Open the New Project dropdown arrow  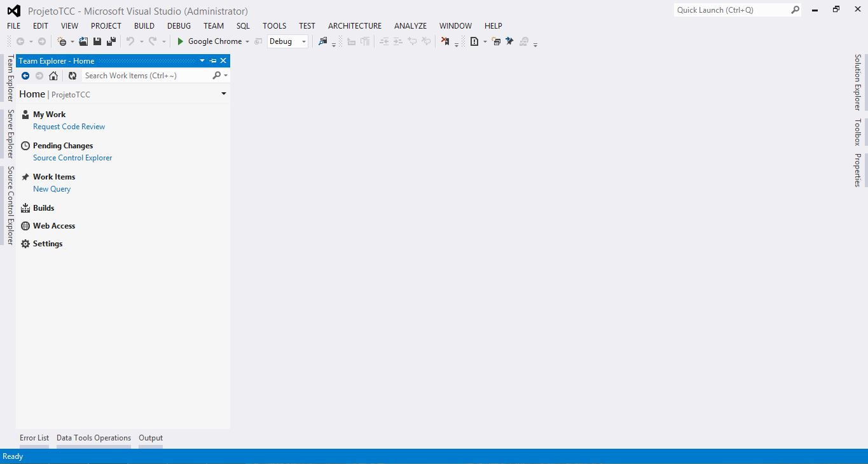[72, 42]
